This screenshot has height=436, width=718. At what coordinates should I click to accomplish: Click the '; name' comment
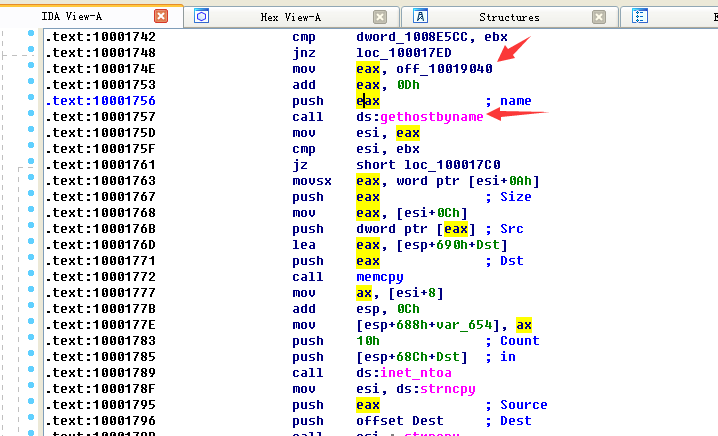click(508, 101)
